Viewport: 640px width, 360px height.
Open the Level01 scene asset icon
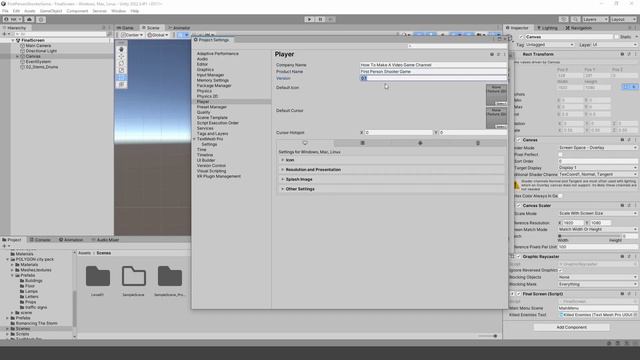tap(98, 276)
